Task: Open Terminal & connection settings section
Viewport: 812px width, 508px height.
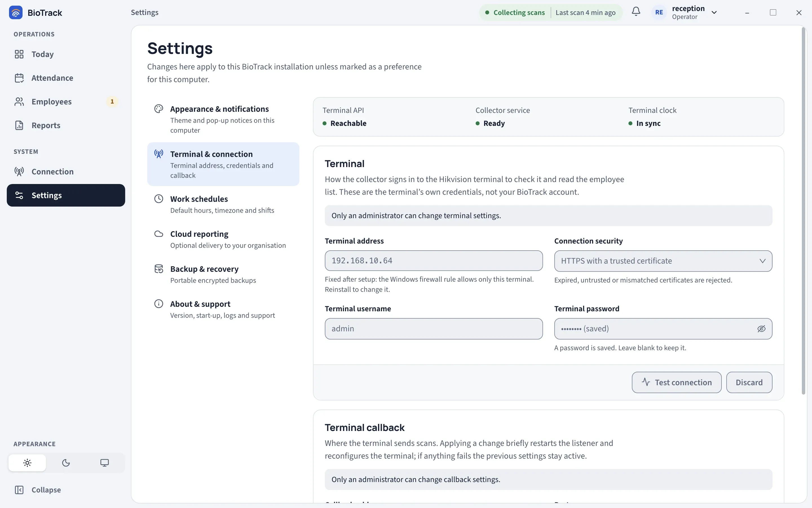Action: pyautogui.click(x=223, y=164)
